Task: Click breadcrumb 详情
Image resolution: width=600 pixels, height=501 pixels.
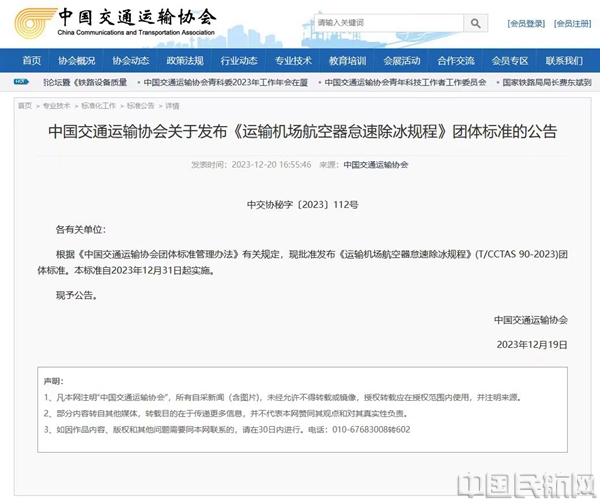Action: (172, 106)
